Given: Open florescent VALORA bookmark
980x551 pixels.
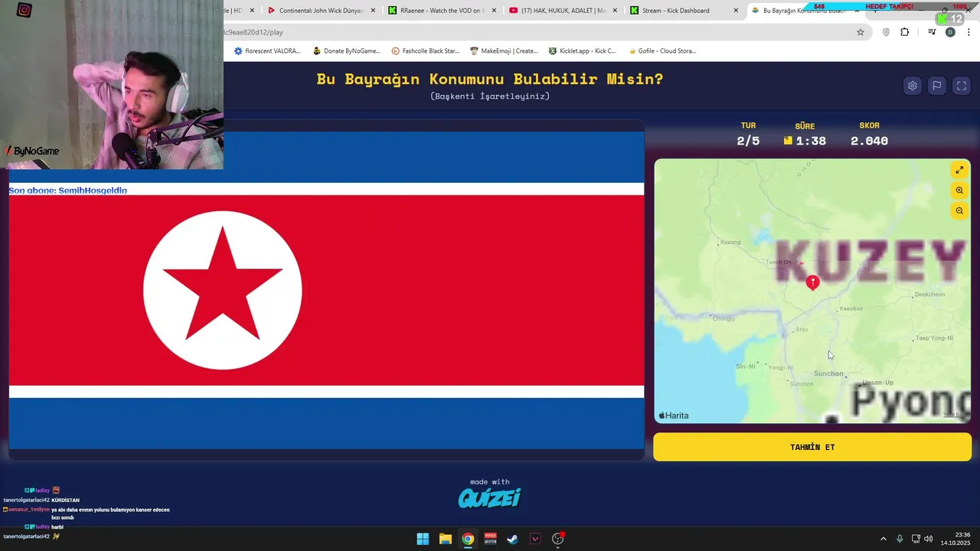Looking at the screenshot, I should pos(267,51).
